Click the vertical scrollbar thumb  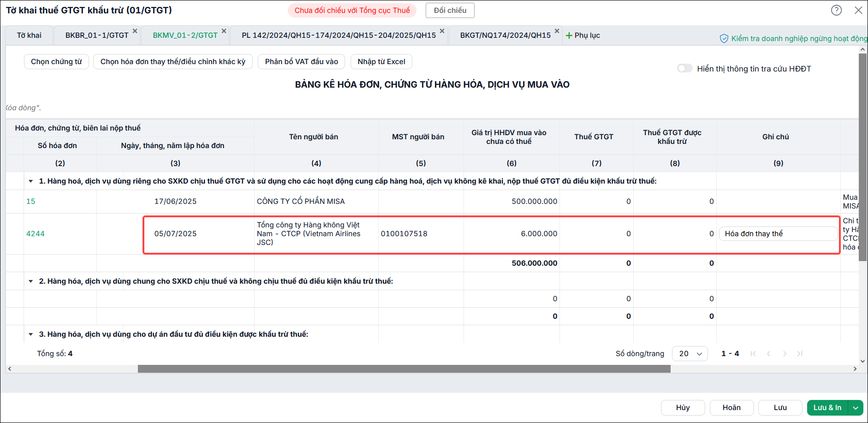click(863, 157)
